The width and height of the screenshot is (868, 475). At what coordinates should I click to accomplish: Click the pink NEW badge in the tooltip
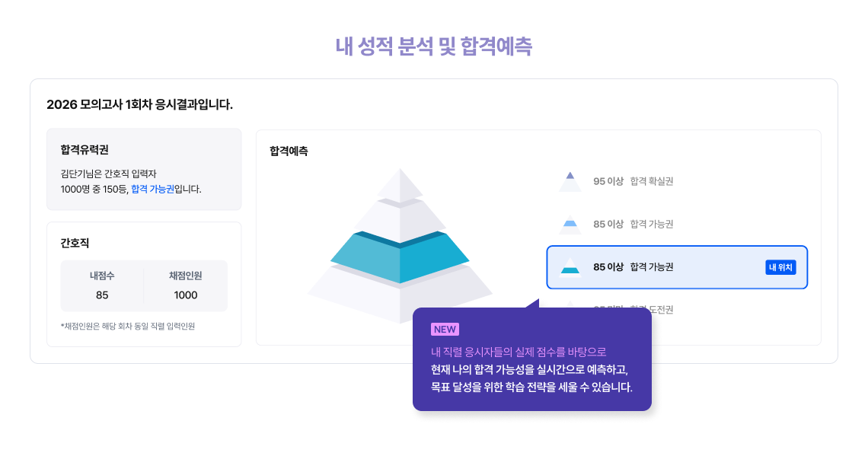pyautogui.click(x=445, y=330)
